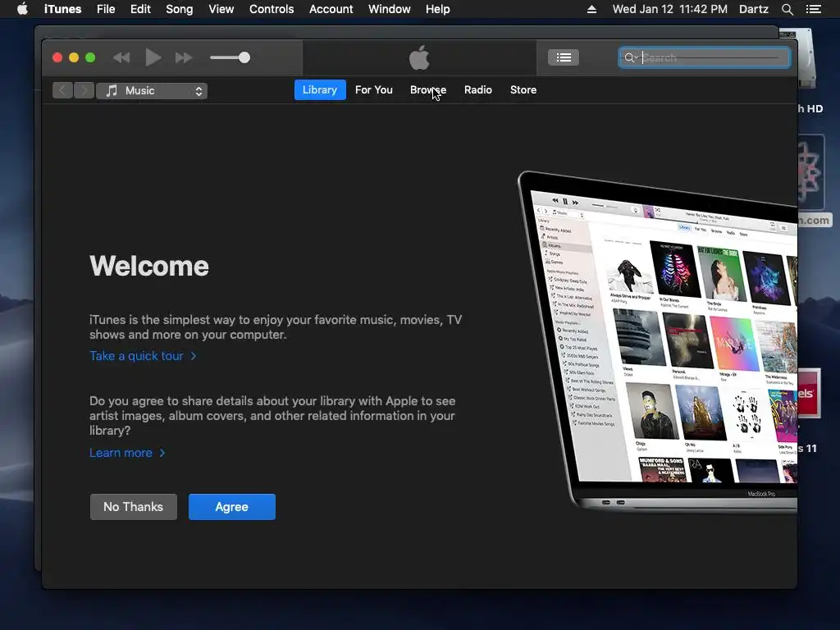The image size is (840, 630).
Task: Close the iTunes window with red button
Action: [57, 58]
